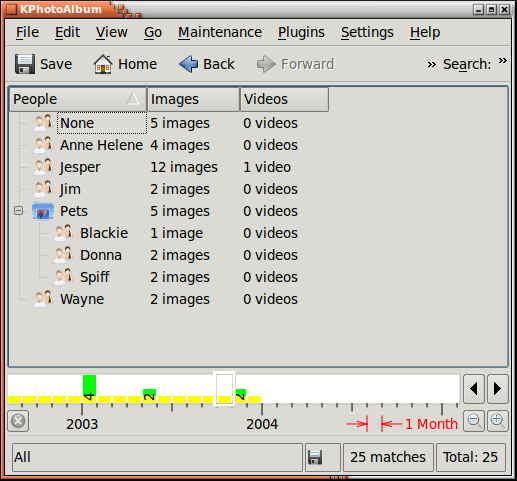Go to Home via house icon
The height and width of the screenshot is (481, 517).
tap(103, 64)
